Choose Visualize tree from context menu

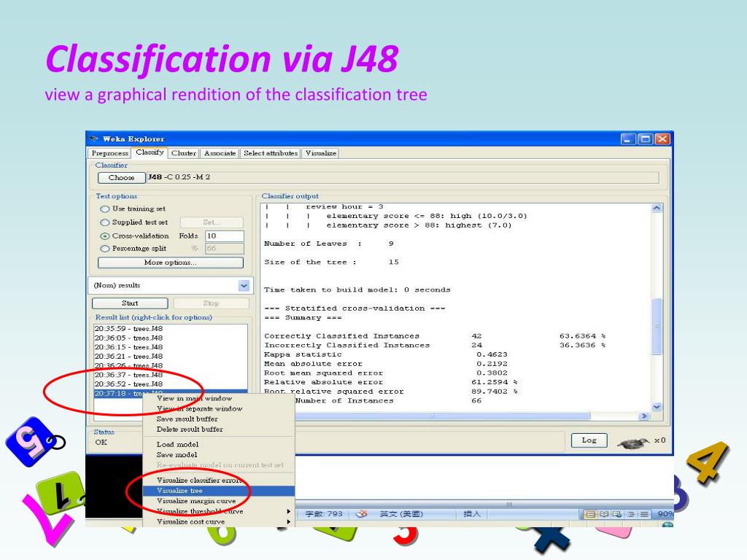pos(219,491)
